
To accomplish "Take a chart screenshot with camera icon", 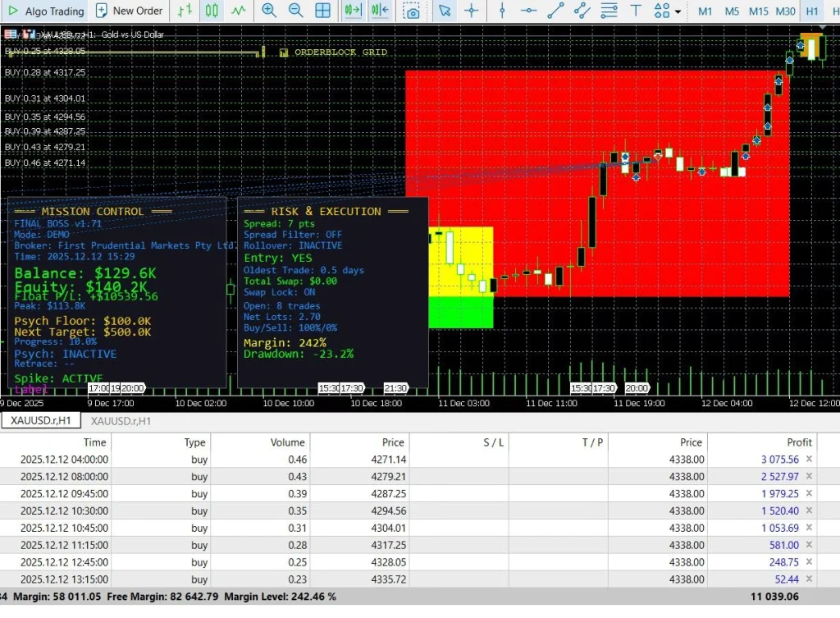I will [412, 11].
